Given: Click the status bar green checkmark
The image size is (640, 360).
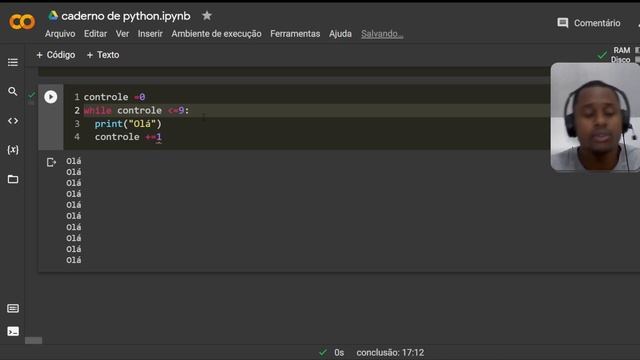Looking at the screenshot, I should 323,352.
